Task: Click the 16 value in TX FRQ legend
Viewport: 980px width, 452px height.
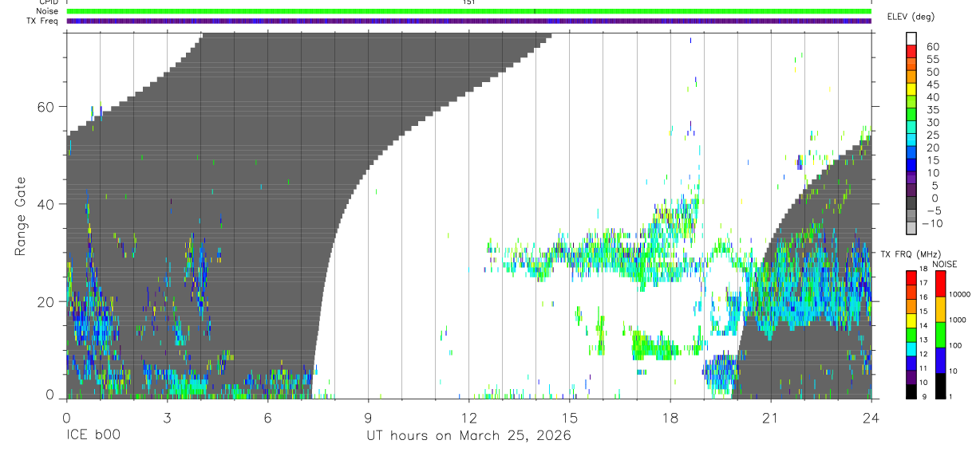Action: point(924,297)
